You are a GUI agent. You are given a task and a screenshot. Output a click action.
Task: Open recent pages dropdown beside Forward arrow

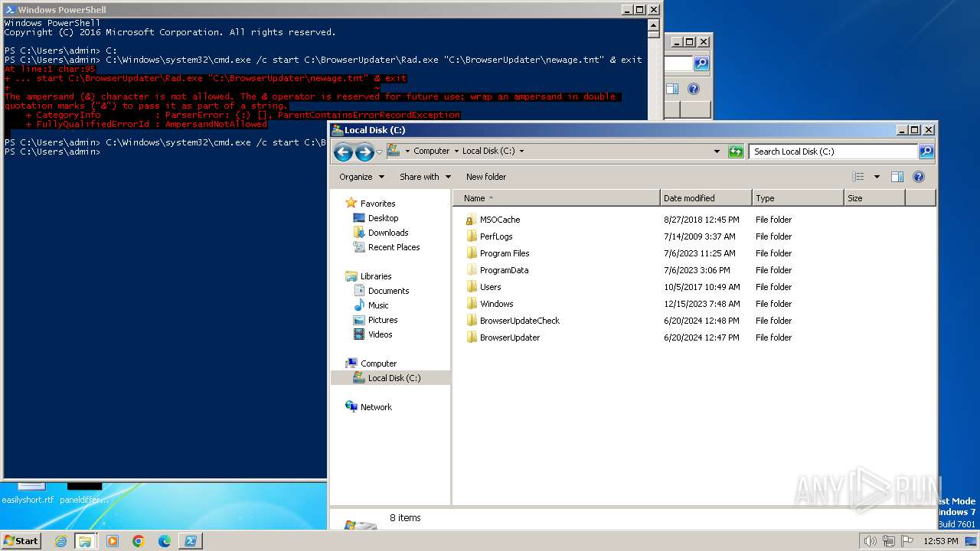[379, 152]
